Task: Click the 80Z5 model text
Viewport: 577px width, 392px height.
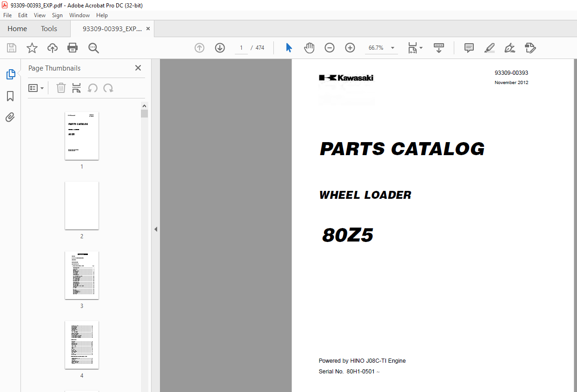Action: [348, 235]
